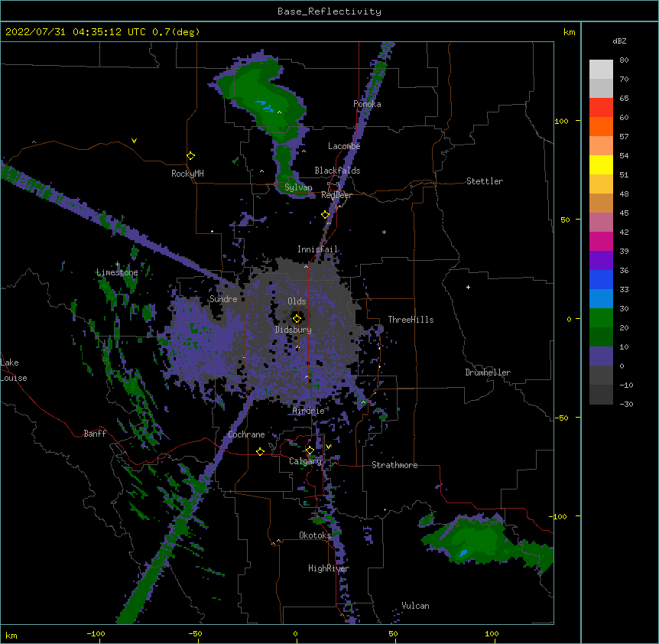Viewport: 659px width, 644px height.
Task: Click the -100 tick on the horizontal axis
Action: [96, 634]
